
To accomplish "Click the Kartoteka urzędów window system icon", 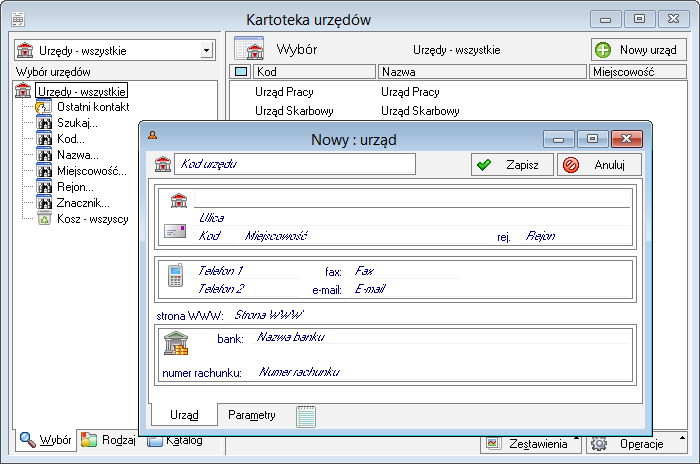I will click(x=18, y=19).
